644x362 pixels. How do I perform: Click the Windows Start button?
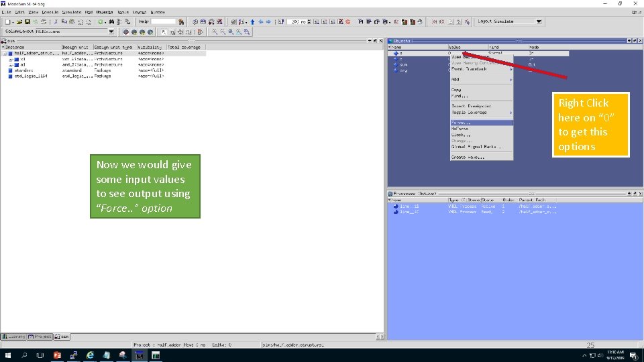click(x=8, y=355)
